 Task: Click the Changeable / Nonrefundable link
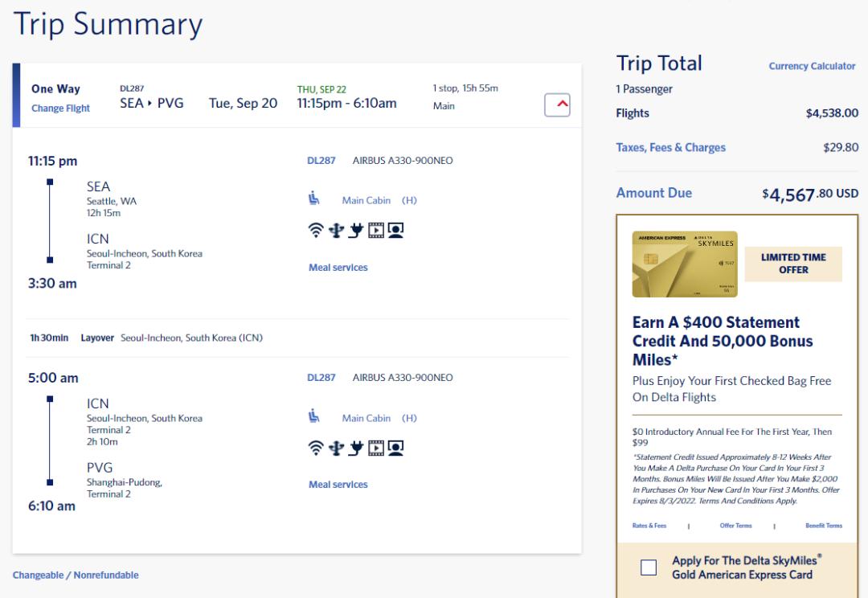(x=76, y=575)
